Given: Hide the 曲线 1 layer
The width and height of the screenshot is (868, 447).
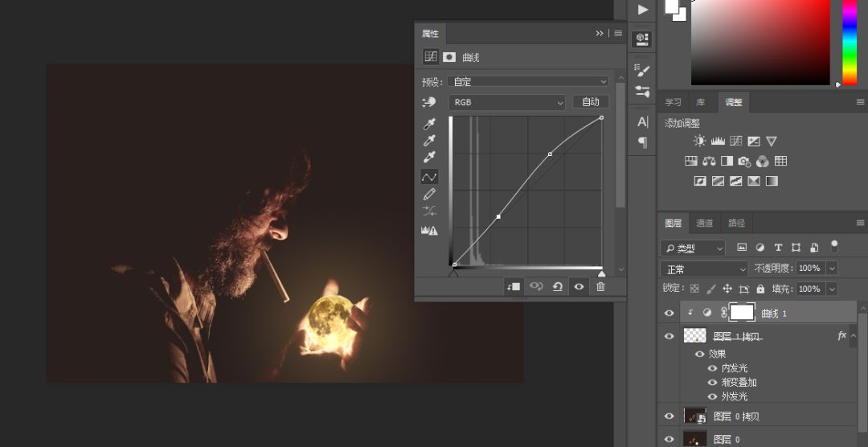Looking at the screenshot, I should (x=669, y=313).
